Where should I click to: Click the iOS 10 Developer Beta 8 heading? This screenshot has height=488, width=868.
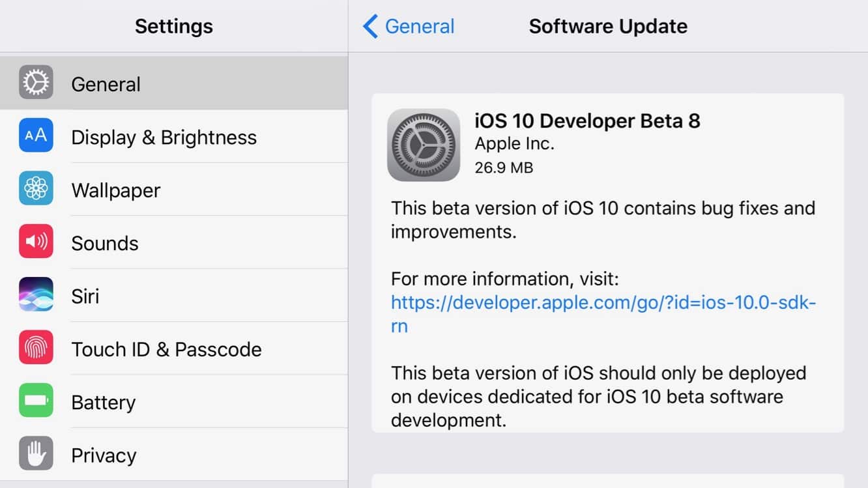pos(587,121)
